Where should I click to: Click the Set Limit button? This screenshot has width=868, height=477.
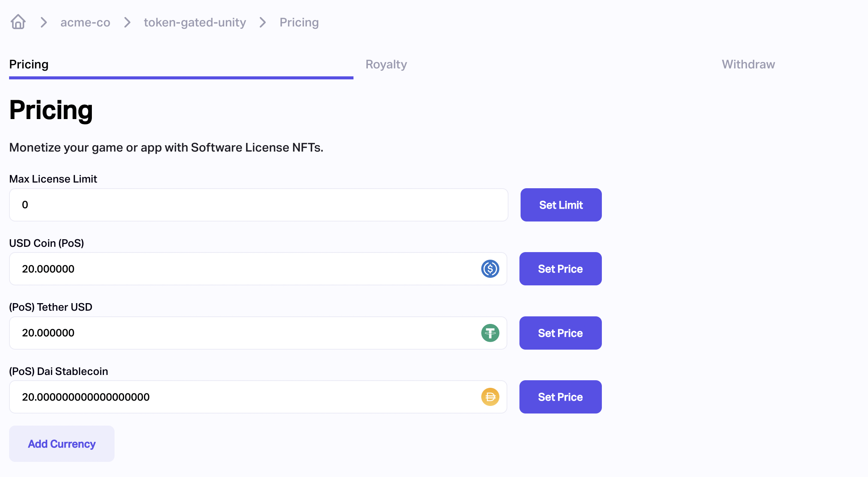click(x=561, y=205)
